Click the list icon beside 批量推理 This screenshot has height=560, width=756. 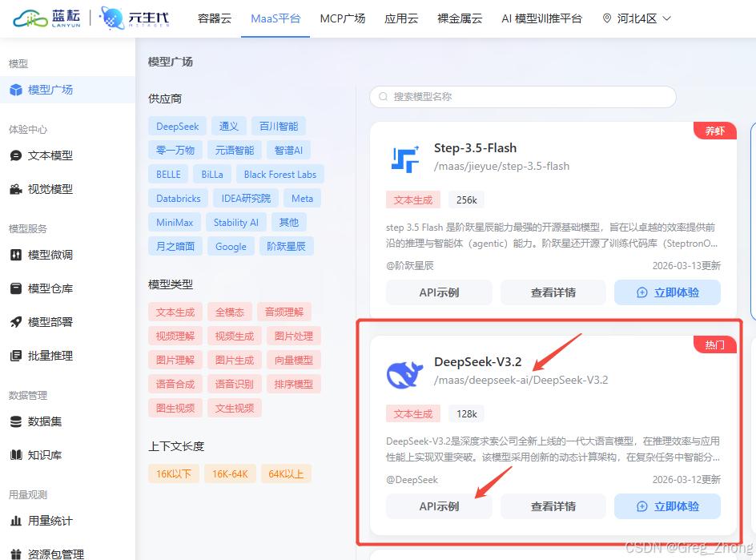(x=16, y=356)
